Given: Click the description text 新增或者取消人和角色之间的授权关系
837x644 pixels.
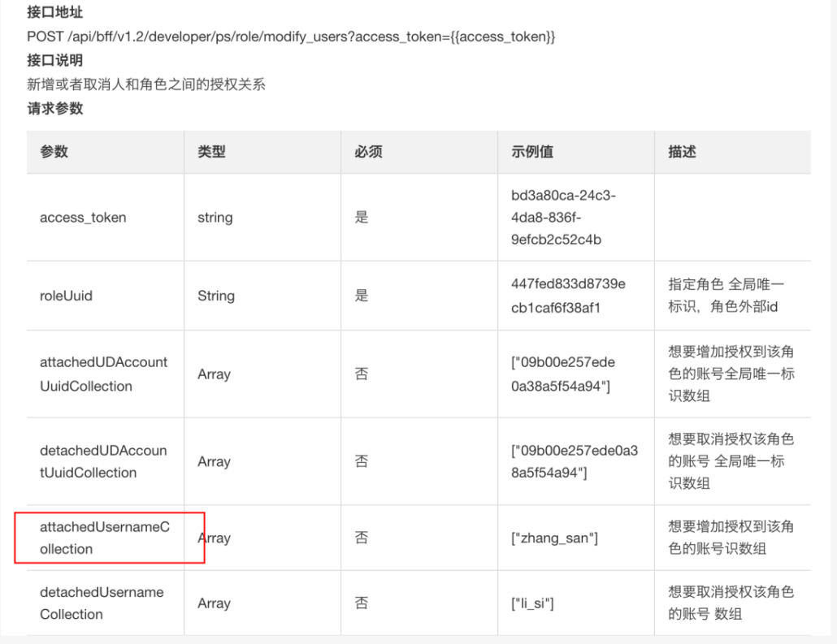Looking at the screenshot, I should point(146,84).
